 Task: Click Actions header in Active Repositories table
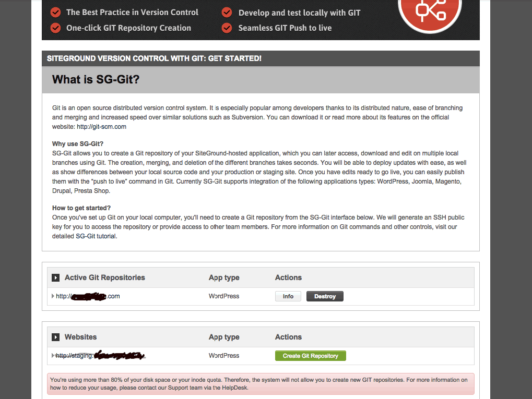pos(288,277)
